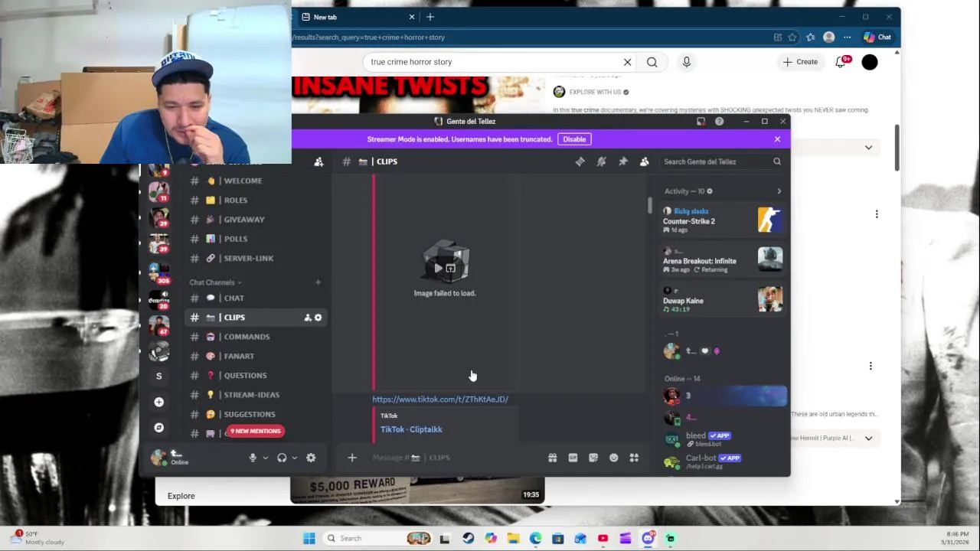The image size is (980, 551).
Task: Open Steam from the taskbar
Action: pyautogui.click(x=468, y=538)
